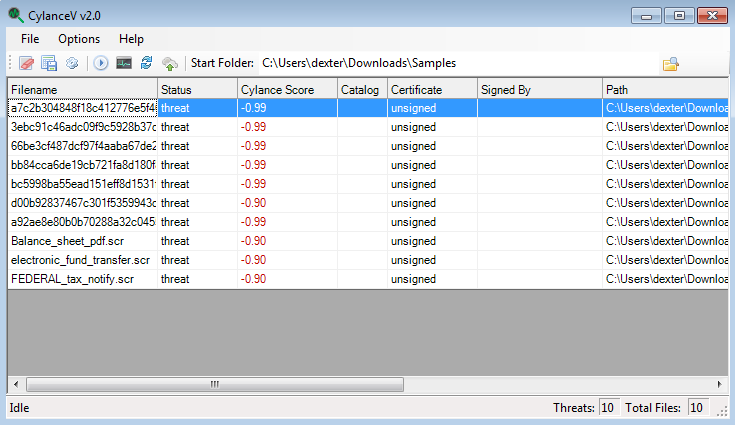Click the process monitor icon
This screenshot has height=425, width=735.
click(x=124, y=63)
